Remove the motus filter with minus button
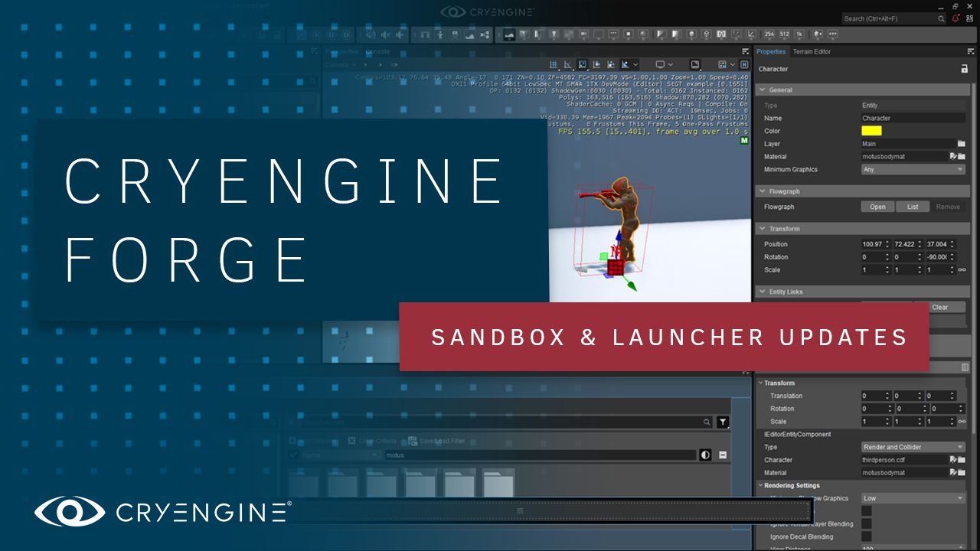Screen dimensions: 980x551 click(x=722, y=455)
